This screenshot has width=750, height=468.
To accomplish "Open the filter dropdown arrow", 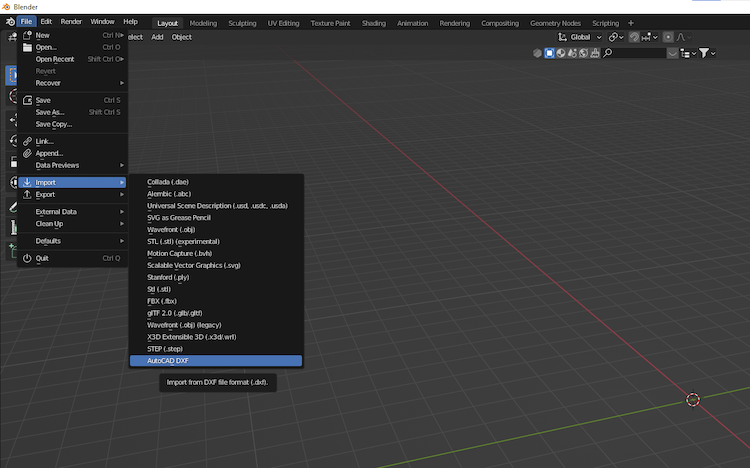I will 713,54.
